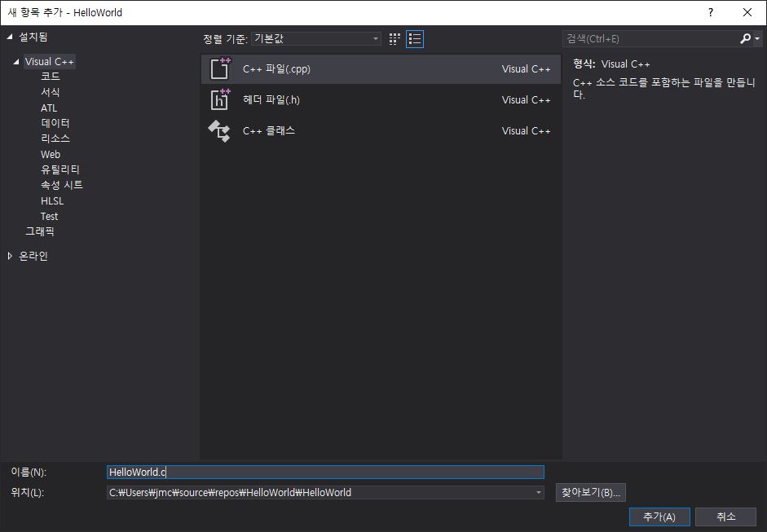Viewport: 767px width, 532px height.
Task: Select the C++ 파일(.cpp) template icon
Action: click(219, 68)
